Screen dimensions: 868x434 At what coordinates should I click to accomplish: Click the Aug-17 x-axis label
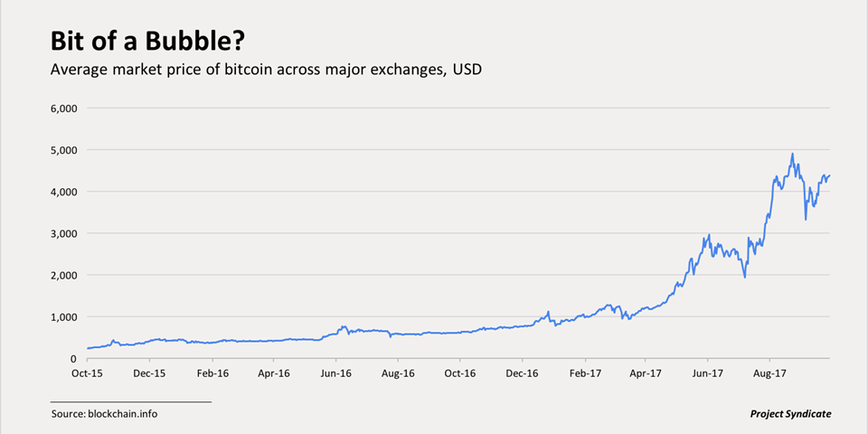[770, 373]
